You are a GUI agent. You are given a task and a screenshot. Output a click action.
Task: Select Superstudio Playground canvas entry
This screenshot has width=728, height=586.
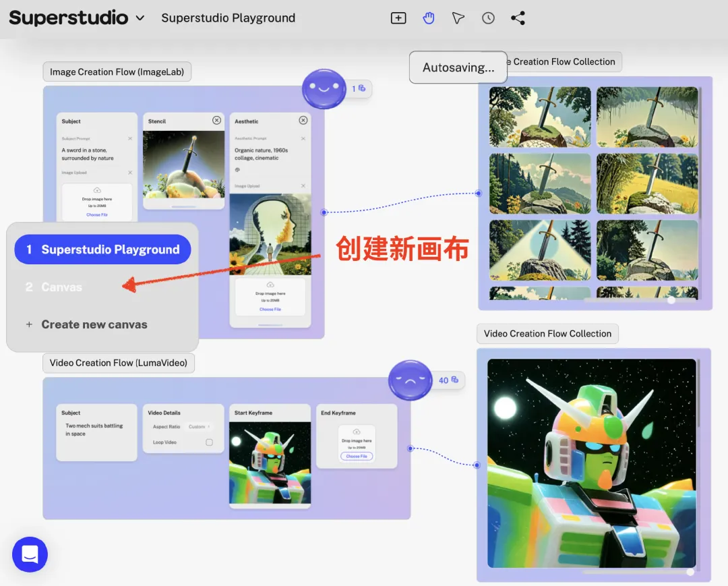point(102,250)
